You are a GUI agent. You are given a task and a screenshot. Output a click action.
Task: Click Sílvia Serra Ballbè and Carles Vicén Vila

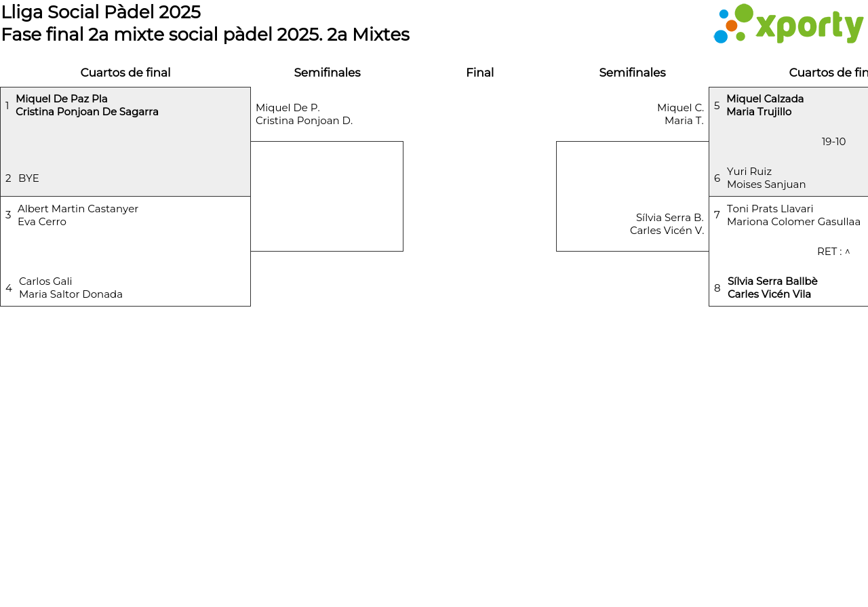pos(772,288)
